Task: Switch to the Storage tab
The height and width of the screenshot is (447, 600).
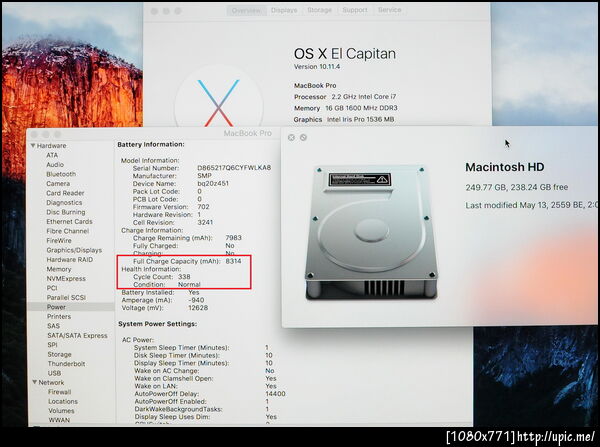Action: pos(320,10)
